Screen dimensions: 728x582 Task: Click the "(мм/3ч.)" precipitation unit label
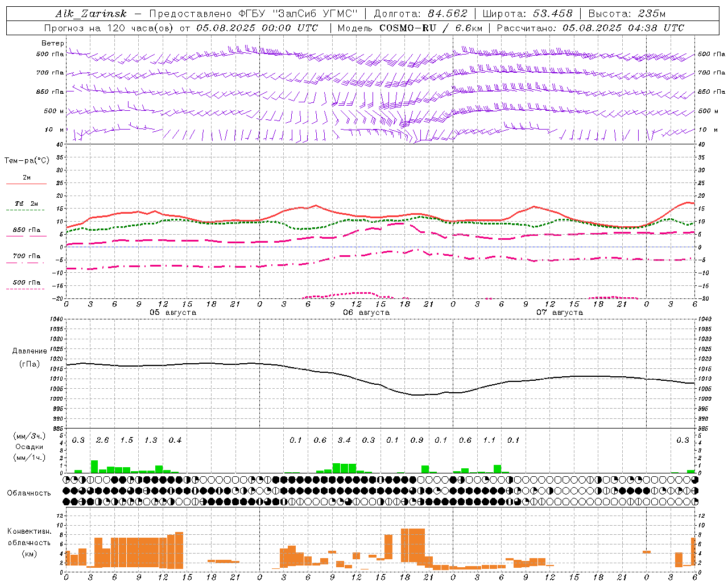pyautogui.click(x=30, y=436)
